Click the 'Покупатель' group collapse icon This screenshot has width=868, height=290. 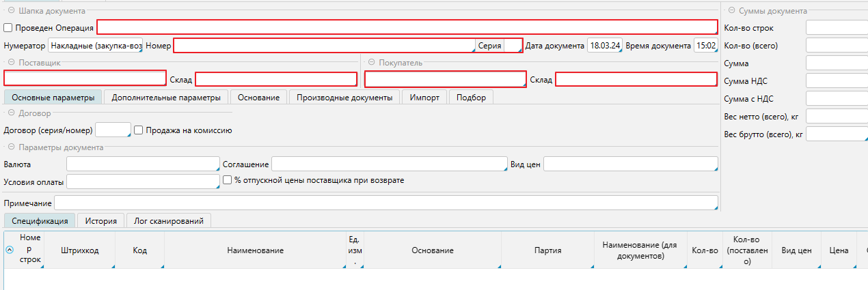pos(372,63)
